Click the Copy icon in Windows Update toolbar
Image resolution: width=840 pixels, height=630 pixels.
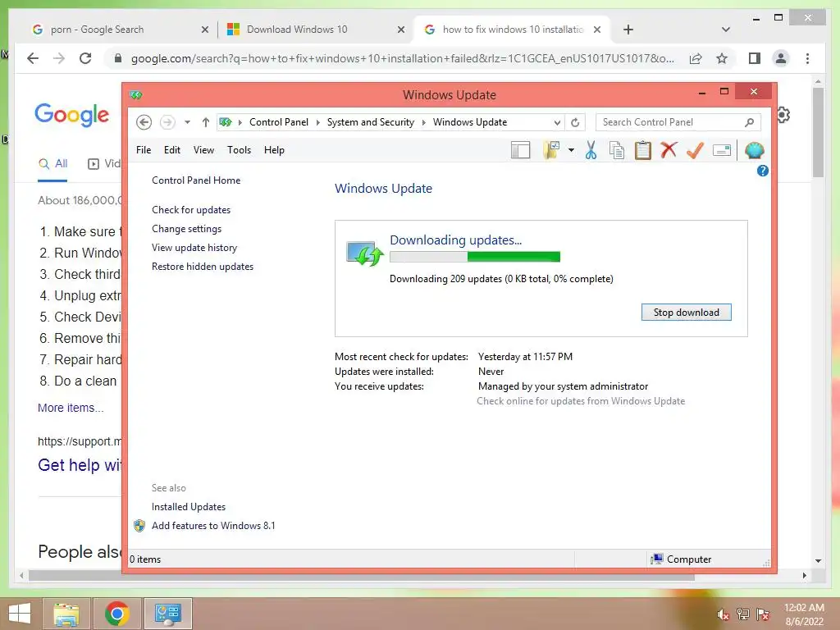[617, 151]
